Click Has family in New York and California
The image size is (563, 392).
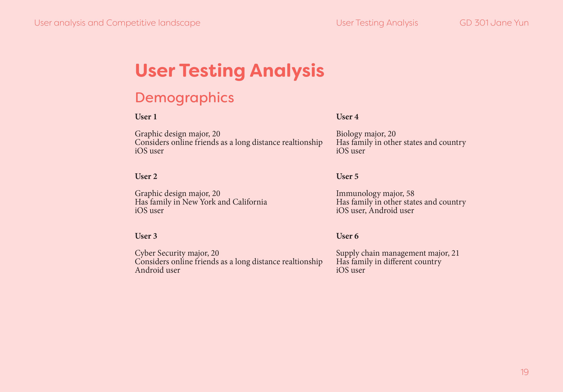click(201, 202)
